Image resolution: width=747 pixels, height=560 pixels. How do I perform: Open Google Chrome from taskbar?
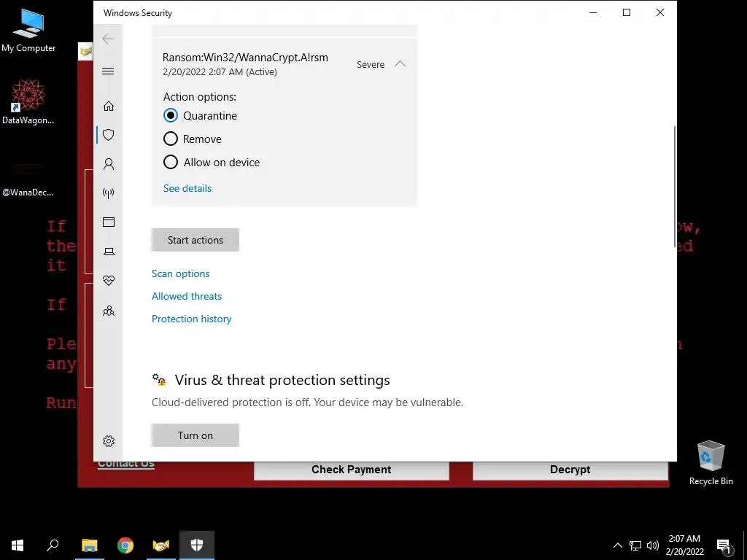125,545
